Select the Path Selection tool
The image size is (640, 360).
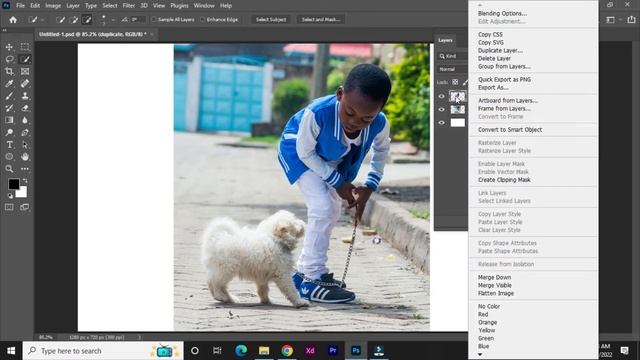pyautogui.click(x=25, y=144)
